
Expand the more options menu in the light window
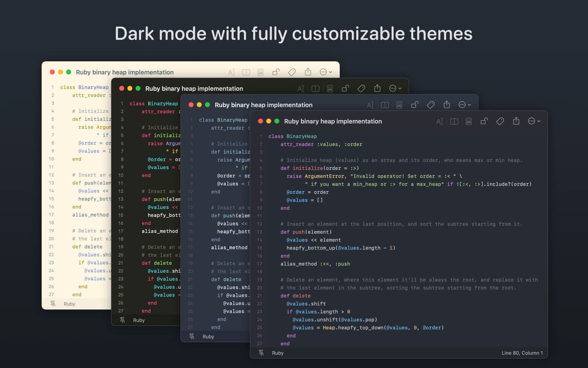tap(325, 72)
